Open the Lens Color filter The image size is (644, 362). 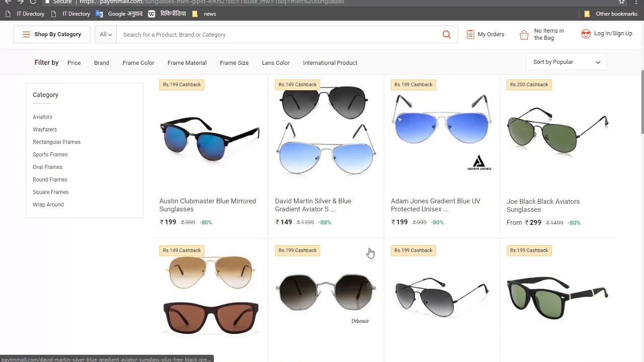pyautogui.click(x=276, y=63)
